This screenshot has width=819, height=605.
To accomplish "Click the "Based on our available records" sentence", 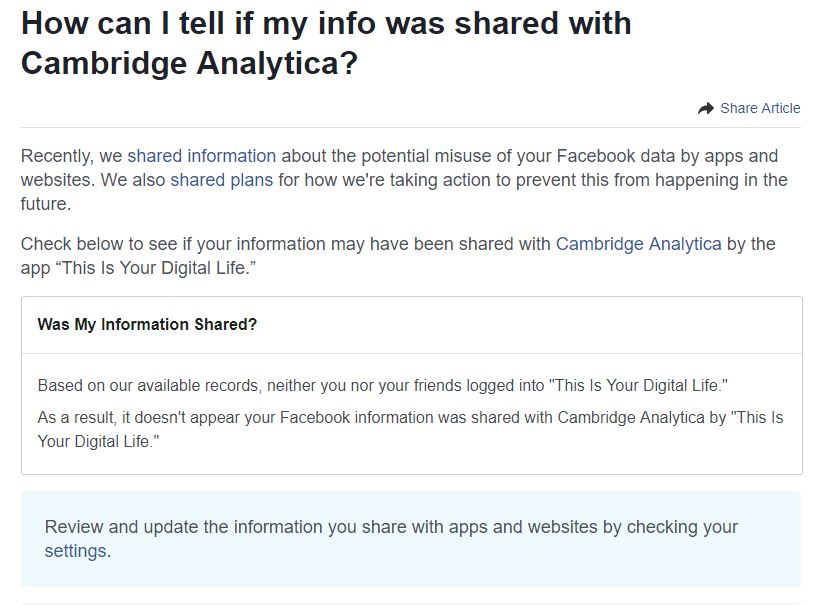I will [382, 386].
